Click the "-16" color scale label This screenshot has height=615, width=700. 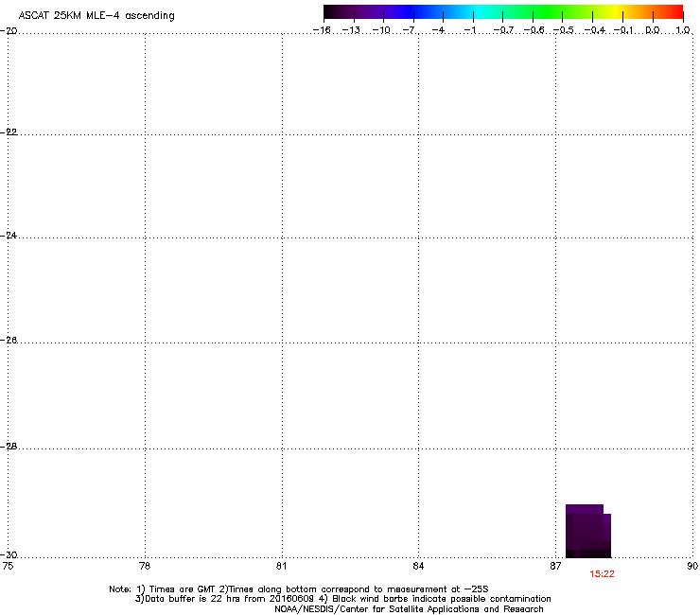[322, 30]
